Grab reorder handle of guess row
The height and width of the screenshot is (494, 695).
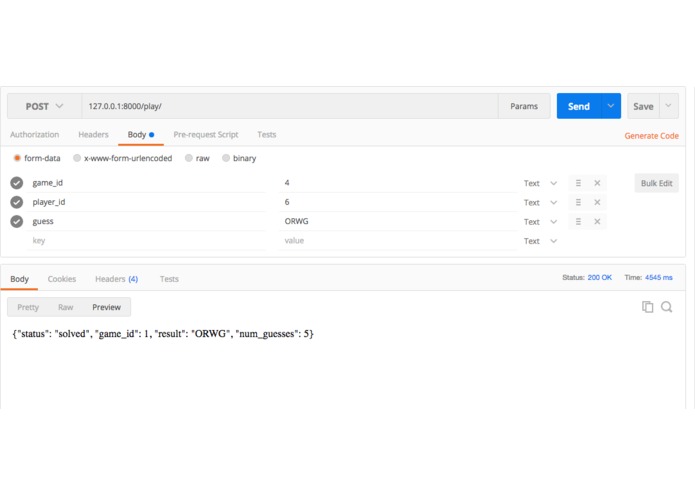[x=578, y=222]
